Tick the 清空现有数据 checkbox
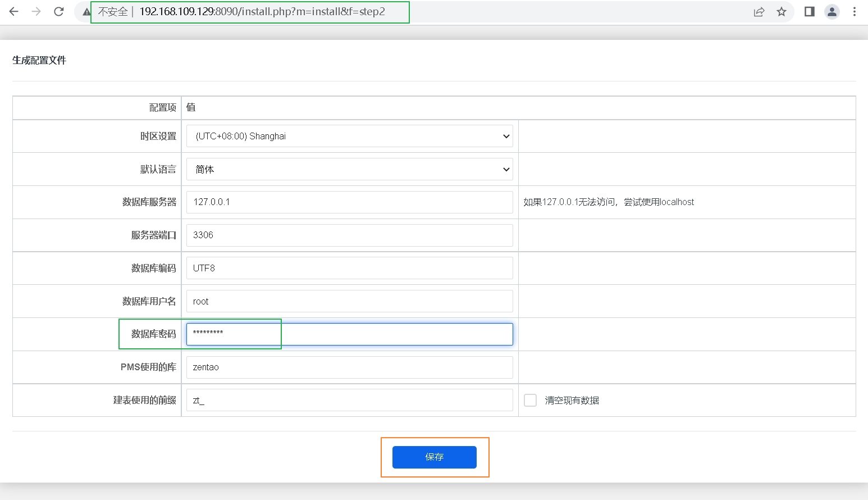 click(x=530, y=400)
